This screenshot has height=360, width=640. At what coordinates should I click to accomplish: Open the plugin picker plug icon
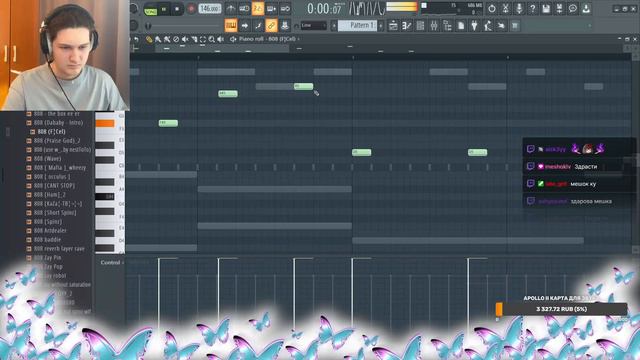(x=474, y=26)
